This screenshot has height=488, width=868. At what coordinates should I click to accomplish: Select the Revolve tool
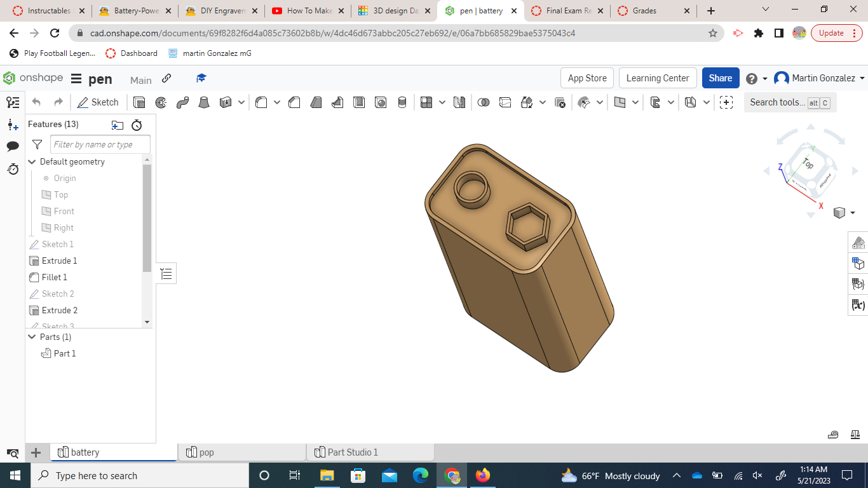click(x=160, y=102)
